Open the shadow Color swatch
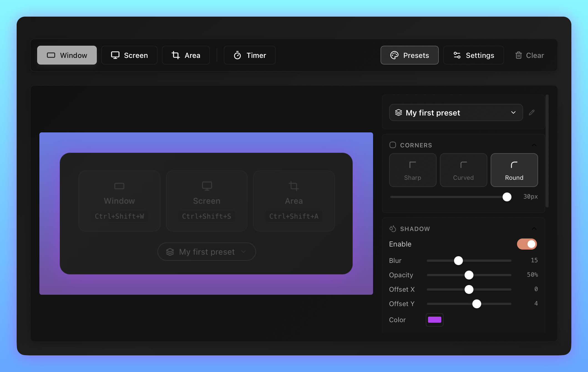The width and height of the screenshot is (588, 372). click(x=434, y=320)
